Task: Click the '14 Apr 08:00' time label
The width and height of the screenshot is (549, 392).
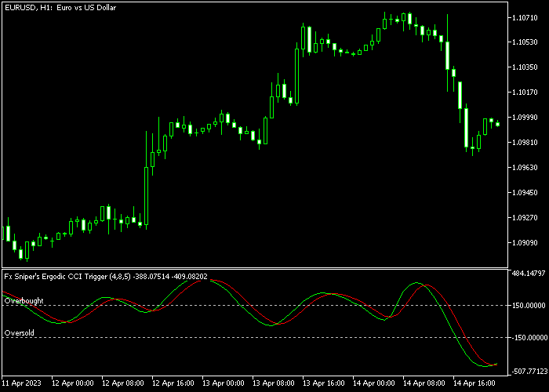Action: pyautogui.click(x=424, y=383)
